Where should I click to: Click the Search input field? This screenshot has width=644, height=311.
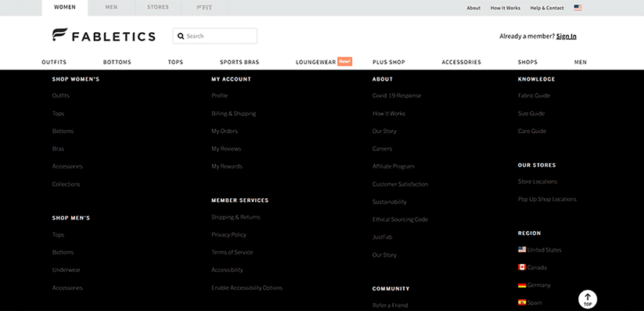point(215,36)
